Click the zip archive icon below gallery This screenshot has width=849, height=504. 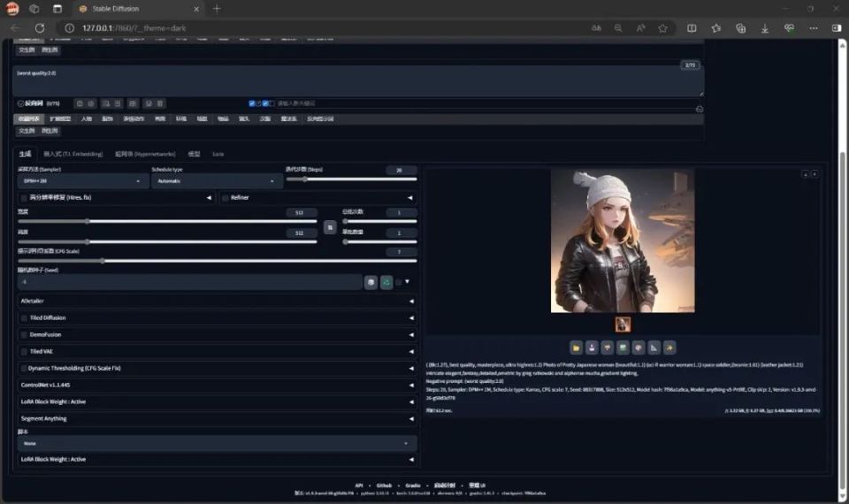coord(607,347)
